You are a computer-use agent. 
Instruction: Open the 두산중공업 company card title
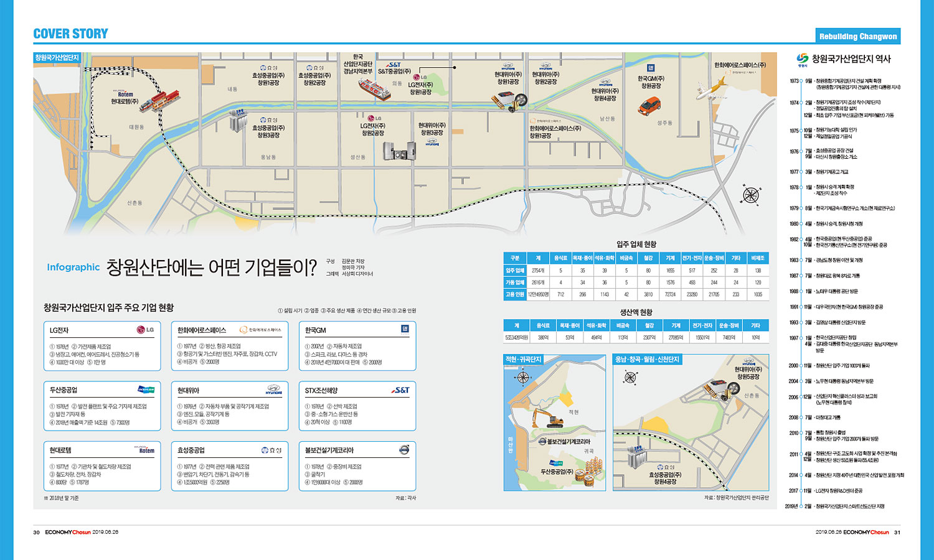point(64,390)
